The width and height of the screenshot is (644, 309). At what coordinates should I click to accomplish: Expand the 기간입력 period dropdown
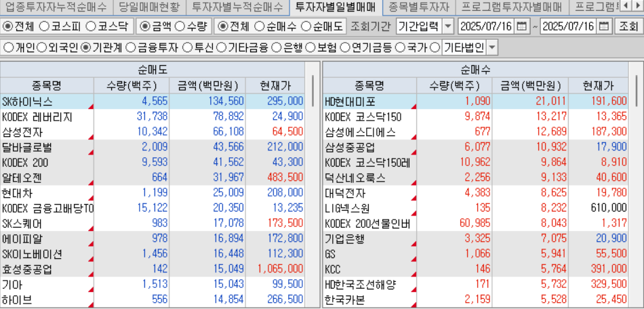(449, 26)
